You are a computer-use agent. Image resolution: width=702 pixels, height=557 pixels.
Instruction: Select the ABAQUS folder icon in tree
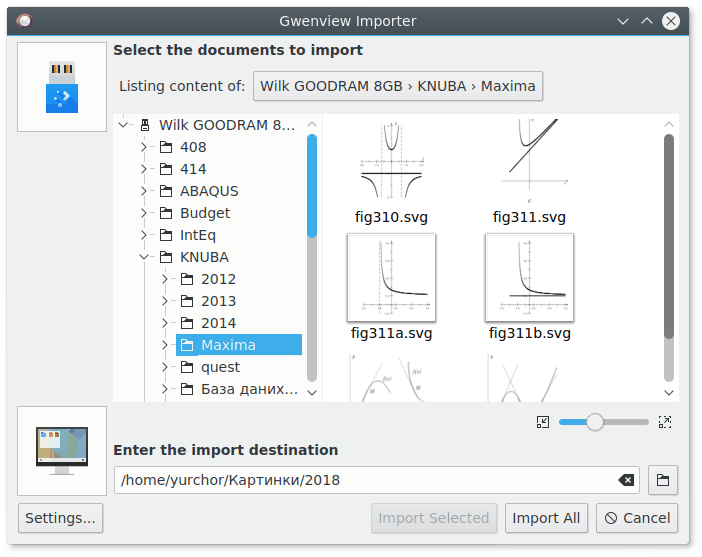pos(166,191)
